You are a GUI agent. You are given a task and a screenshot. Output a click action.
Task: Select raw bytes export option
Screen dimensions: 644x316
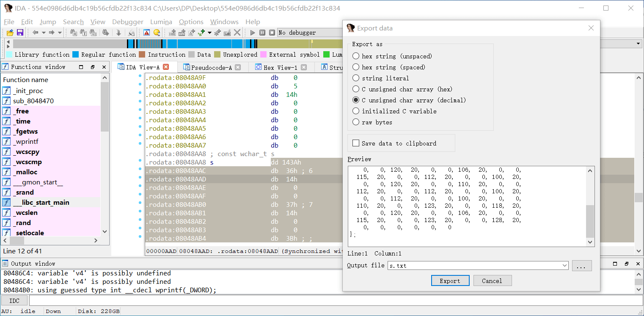point(356,122)
